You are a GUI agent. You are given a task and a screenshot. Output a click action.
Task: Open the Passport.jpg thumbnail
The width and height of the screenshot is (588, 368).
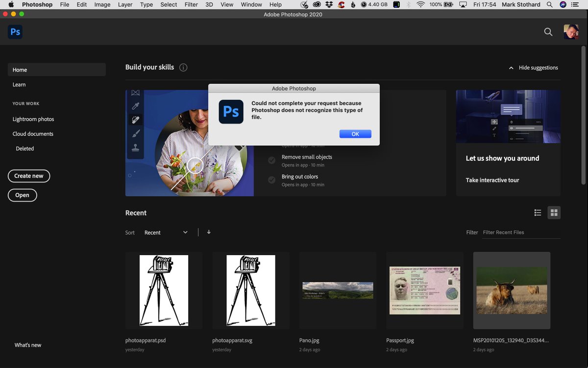click(x=425, y=290)
